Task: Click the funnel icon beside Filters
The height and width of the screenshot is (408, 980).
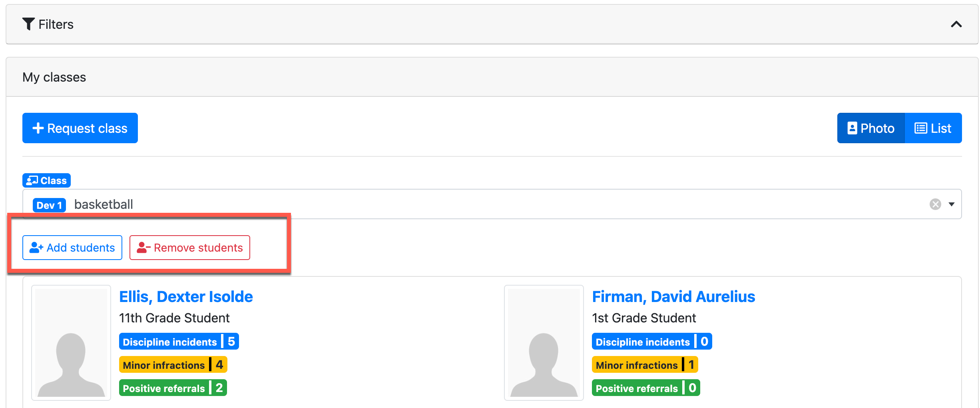Action: (28, 24)
